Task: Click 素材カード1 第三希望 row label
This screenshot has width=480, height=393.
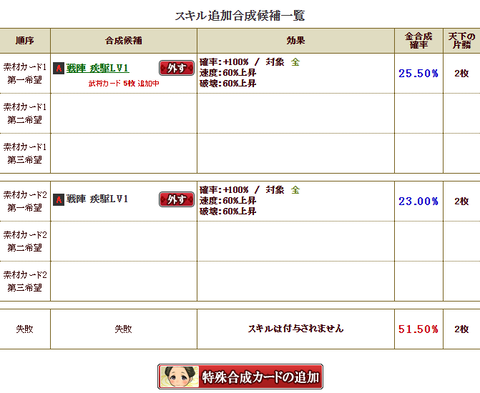Action: pyautogui.click(x=25, y=153)
